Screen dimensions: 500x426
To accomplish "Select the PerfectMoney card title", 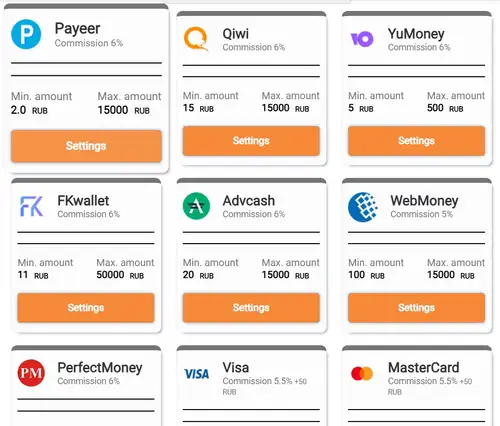I will pyautogui.click(x=100, y=368).
